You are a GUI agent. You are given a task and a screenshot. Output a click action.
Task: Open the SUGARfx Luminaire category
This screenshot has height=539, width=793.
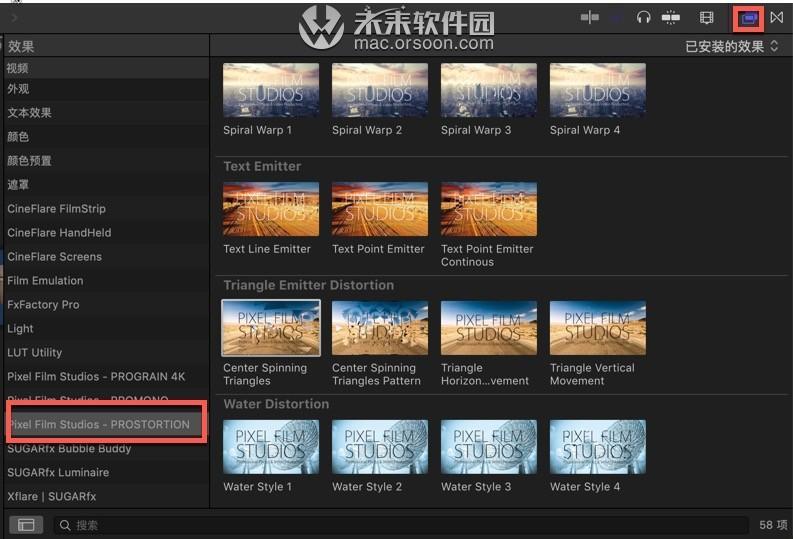[105, 473]
